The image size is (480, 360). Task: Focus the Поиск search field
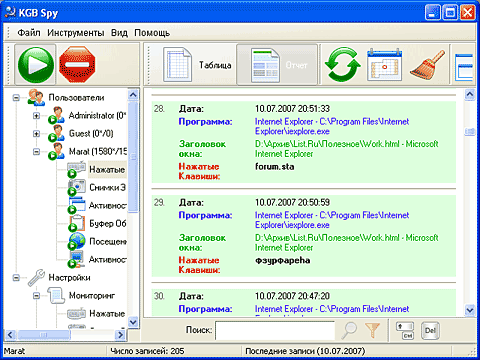click(x=275, y=330)
